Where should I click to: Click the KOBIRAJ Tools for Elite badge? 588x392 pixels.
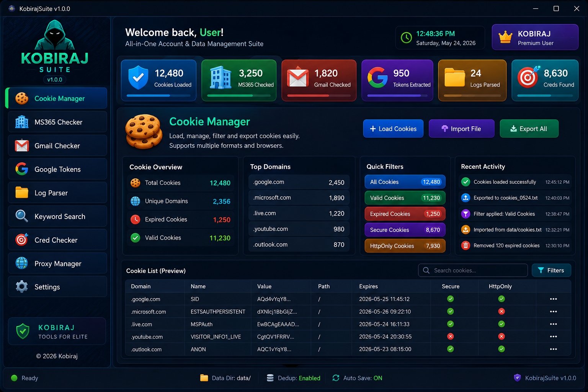click(x=57, y=331)
